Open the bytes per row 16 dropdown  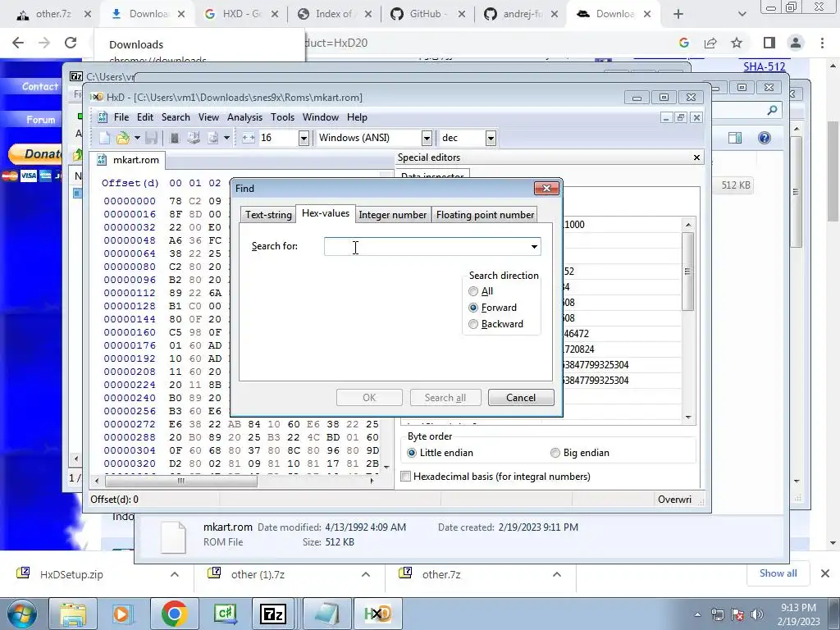click(x=304, y=138)
